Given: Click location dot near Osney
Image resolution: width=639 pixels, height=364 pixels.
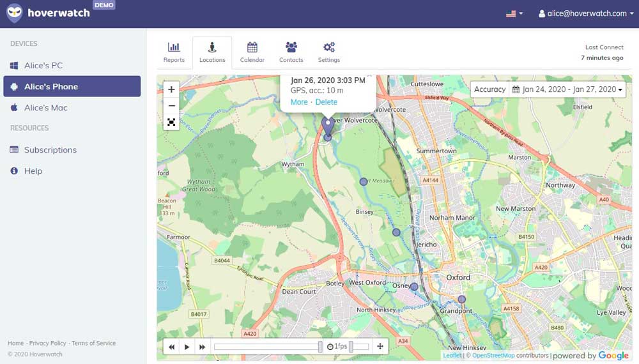Looking at the screenshot, I should 414,287.
